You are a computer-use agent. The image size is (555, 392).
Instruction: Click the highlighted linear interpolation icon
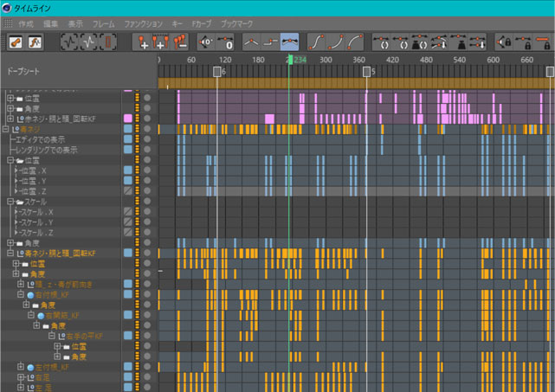[x=290, y=42]
